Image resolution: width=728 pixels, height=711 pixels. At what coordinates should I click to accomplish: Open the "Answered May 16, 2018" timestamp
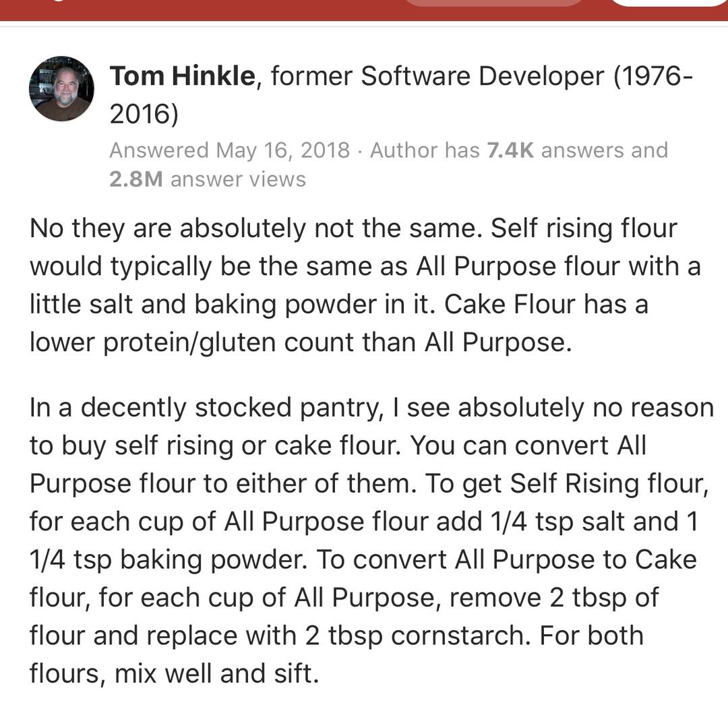pos(229,150)
